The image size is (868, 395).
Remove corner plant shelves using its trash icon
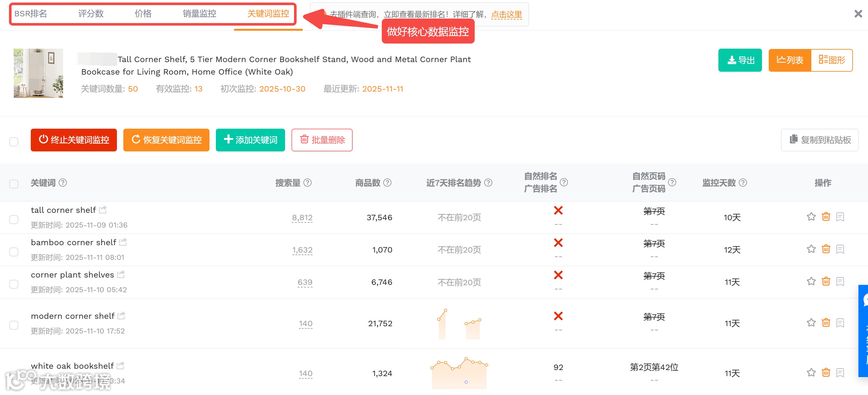pos(826,281)
